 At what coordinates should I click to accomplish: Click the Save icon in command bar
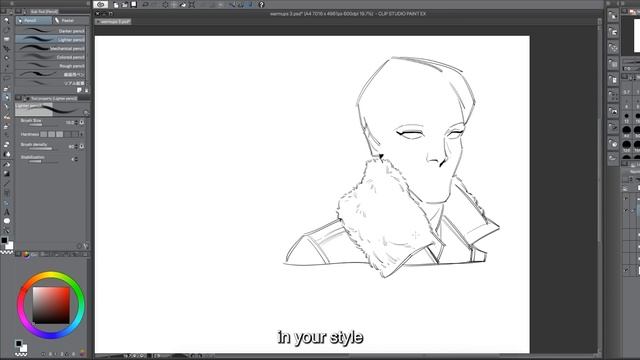[x=133, y=5]
